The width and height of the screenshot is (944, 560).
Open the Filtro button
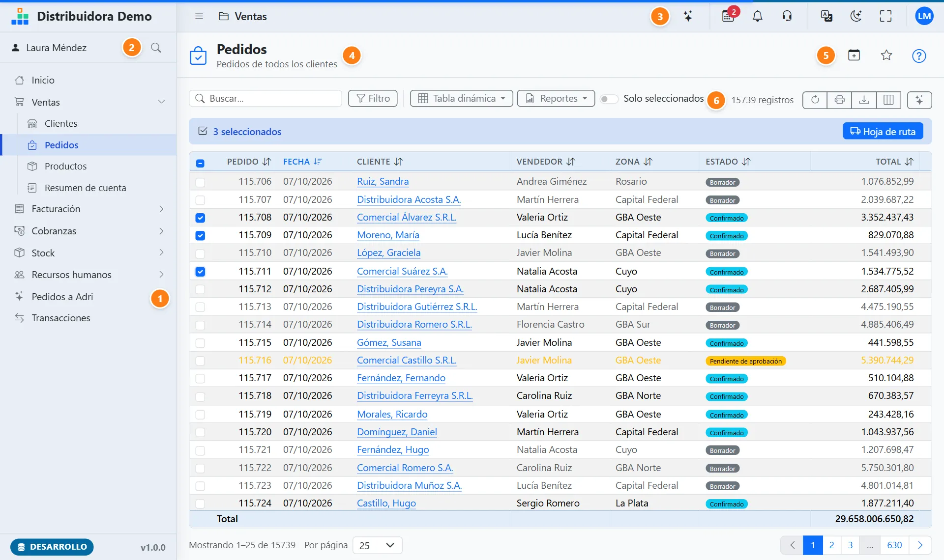[x=373, y=98]
